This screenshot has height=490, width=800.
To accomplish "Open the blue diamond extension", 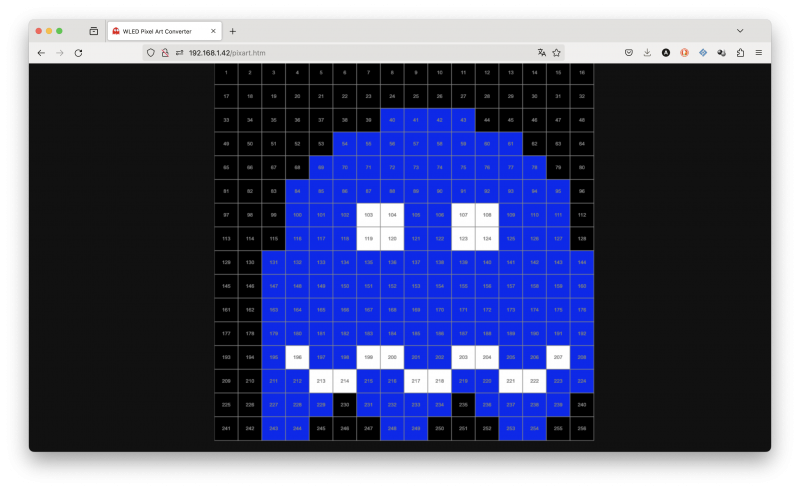I will [x=703, y=53].
